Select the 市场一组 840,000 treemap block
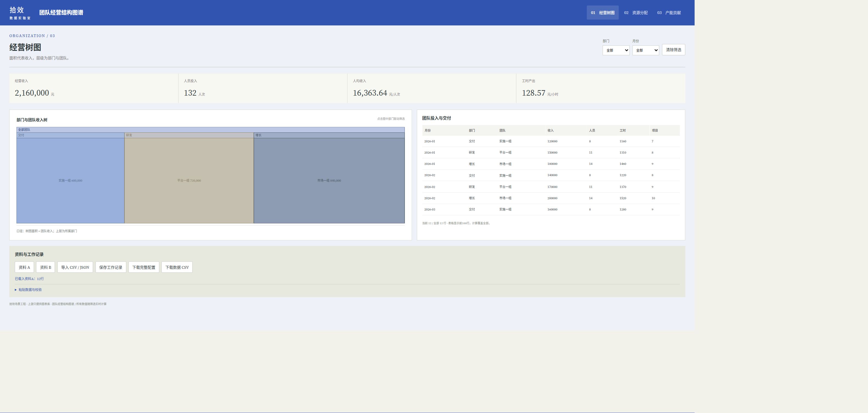This screenshot has width=868, height=413. [329, 181]
